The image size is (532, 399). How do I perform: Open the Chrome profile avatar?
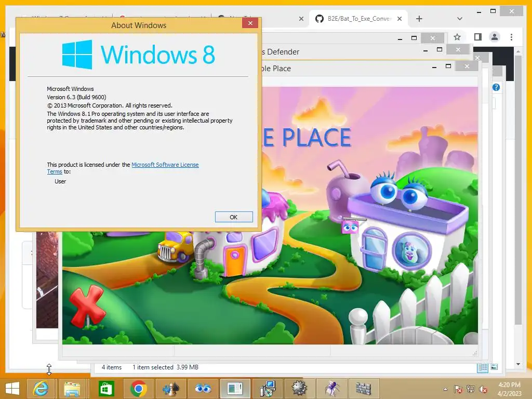pos(495,37)
